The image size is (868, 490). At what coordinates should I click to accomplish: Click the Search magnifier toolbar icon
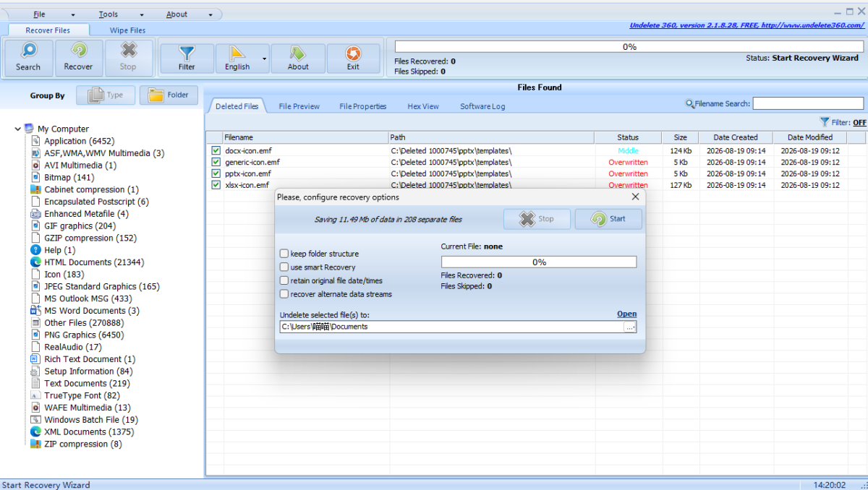pos(28,51)
